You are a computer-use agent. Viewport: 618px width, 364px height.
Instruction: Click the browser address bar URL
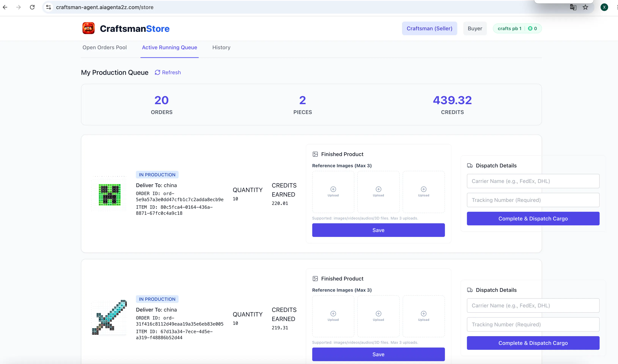pos(105,7)
